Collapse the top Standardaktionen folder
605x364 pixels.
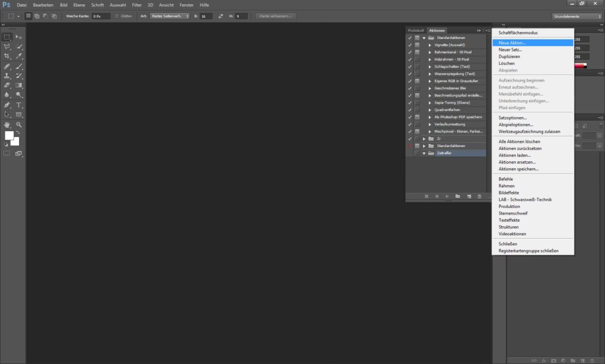point(424,38)
